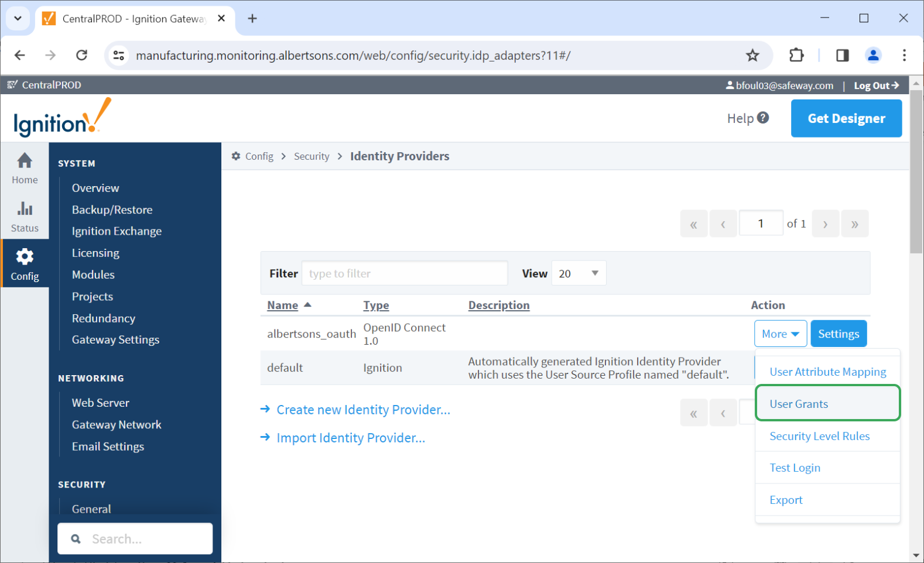Open the Chrome profile avatar
924x563 pixels.
[x=873, y=56]
